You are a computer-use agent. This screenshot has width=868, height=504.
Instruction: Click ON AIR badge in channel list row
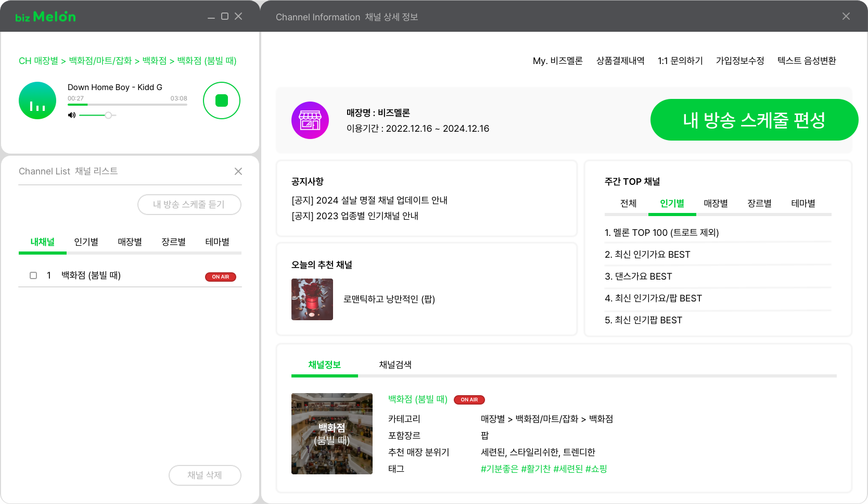click(221, 277)
